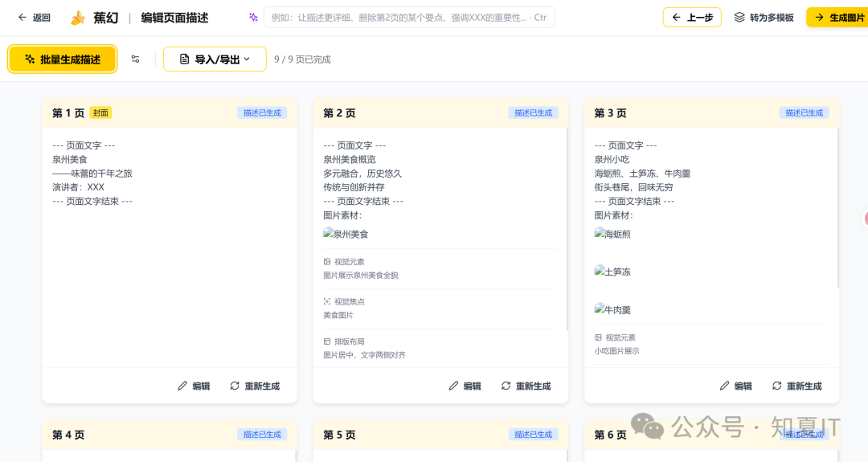Screen dimensions: 868x462
Task: Click the 牛肉羹 image placeholder
Action: click(612, 310)
